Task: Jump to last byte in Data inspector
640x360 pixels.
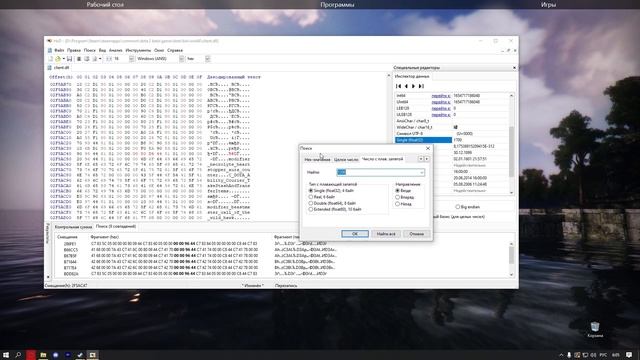Action: coord(421,86)
